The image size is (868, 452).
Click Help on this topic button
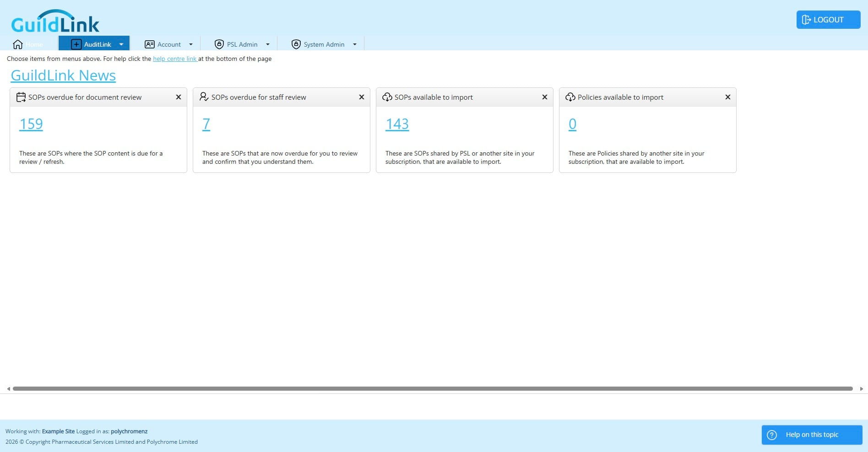click(812, 435)
